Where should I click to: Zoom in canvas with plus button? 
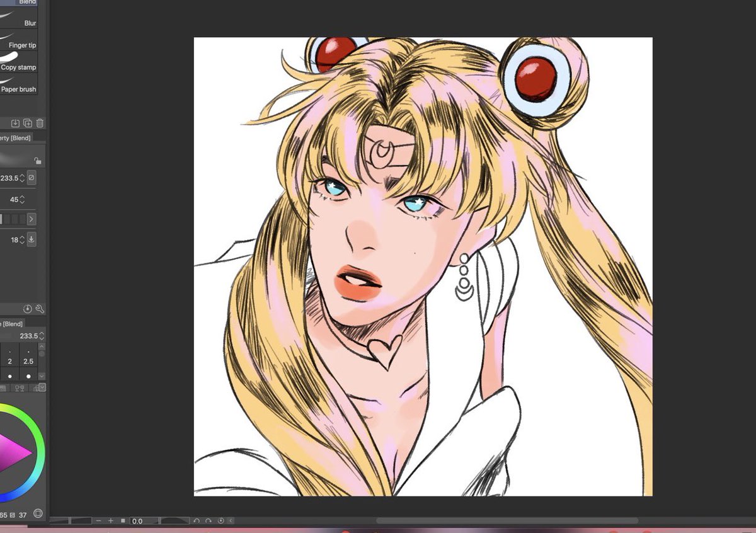click(110, 521)
